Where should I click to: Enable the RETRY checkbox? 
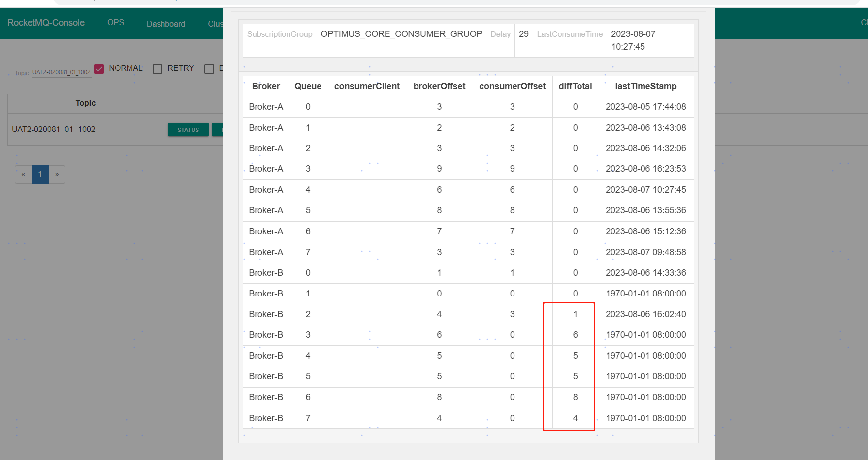pyautogui.click(x=158, y=69)
